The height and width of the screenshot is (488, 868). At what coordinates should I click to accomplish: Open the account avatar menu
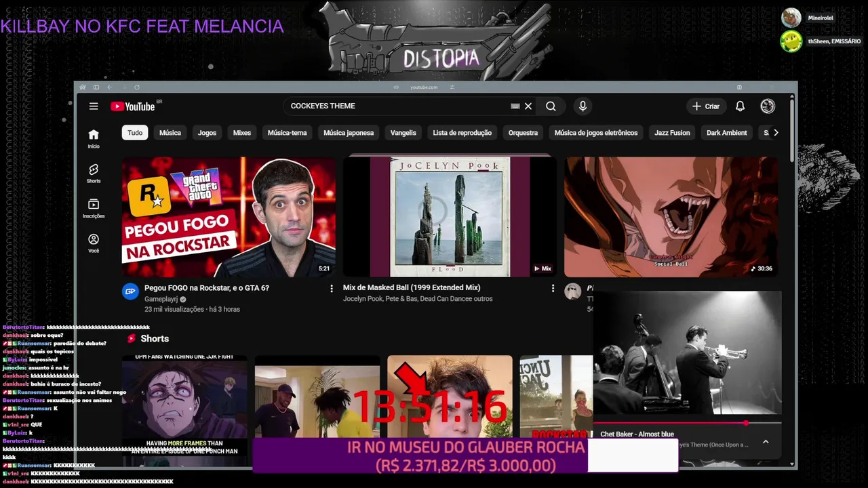[x=768, y=106]
